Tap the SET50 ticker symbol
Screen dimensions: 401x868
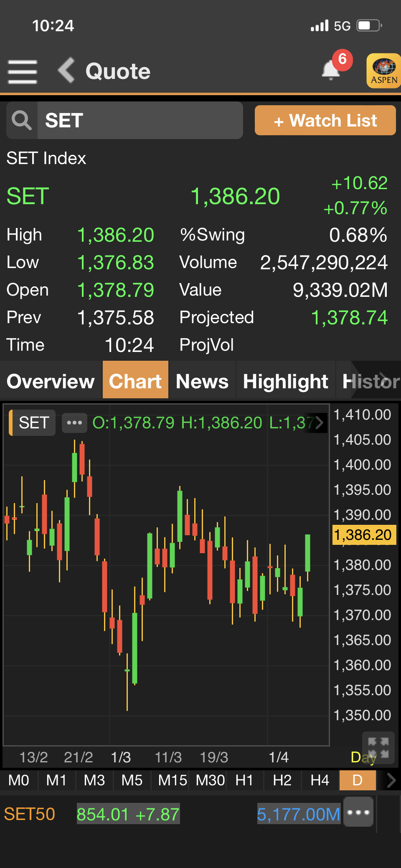click(x=29, y=814)
